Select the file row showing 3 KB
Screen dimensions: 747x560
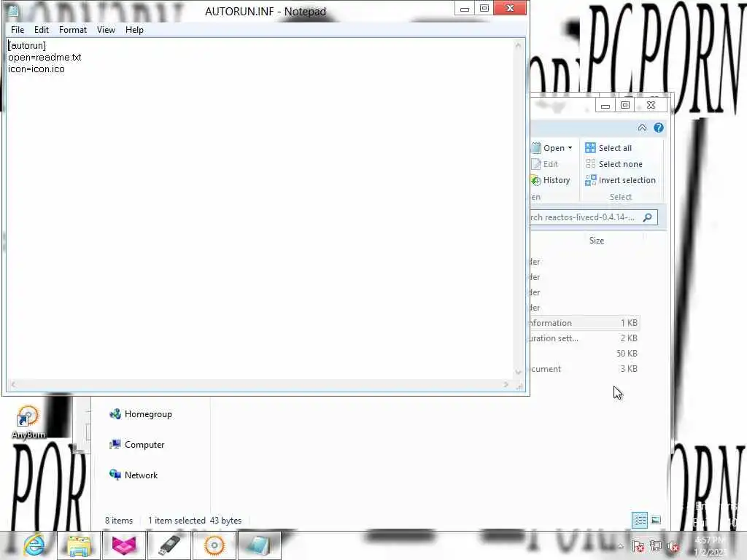pos(584,368)
